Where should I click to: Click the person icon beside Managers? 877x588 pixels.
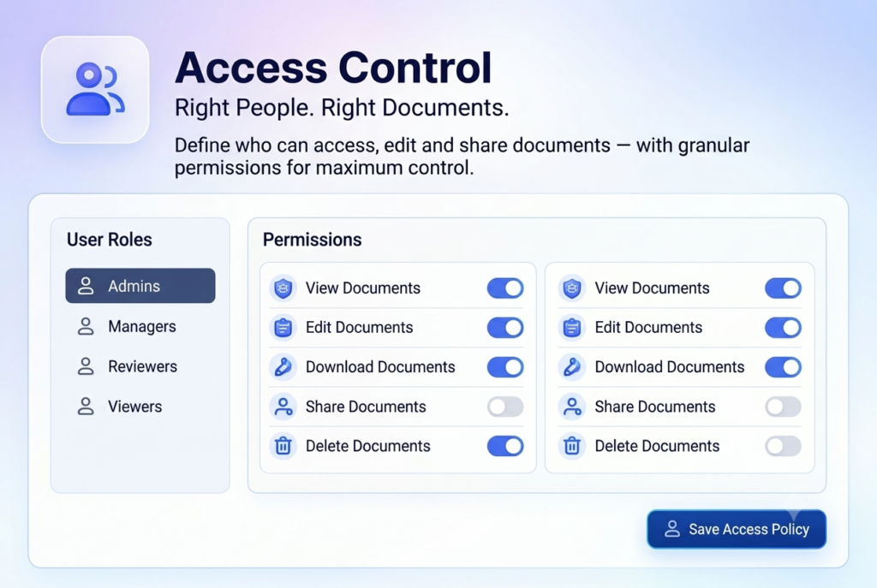[x=86, y=326]
